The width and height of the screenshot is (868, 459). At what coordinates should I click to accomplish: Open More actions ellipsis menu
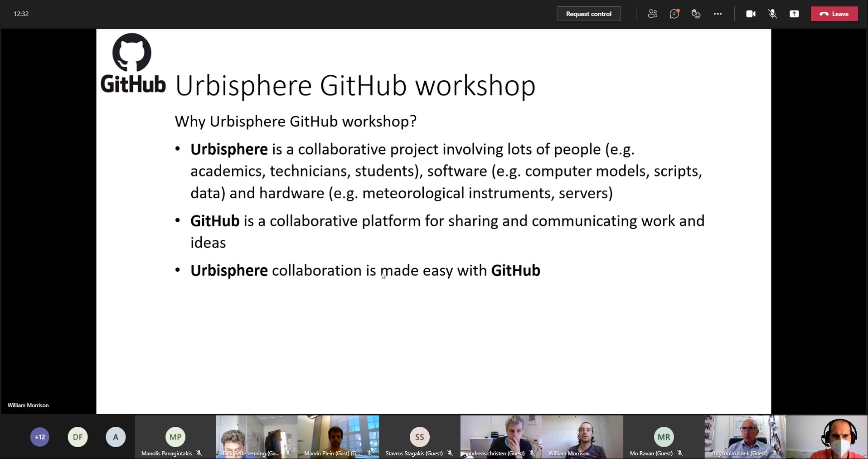pyautogui.click(x=718, y=14)
